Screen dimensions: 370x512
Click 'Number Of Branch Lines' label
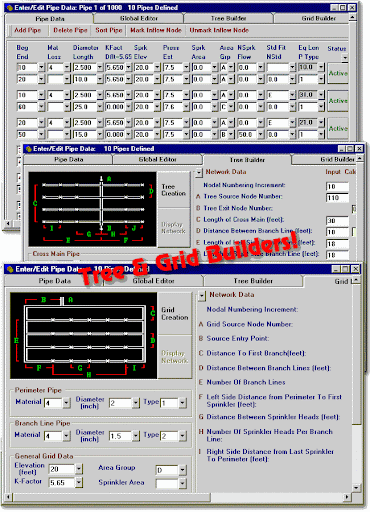[246, 382]
